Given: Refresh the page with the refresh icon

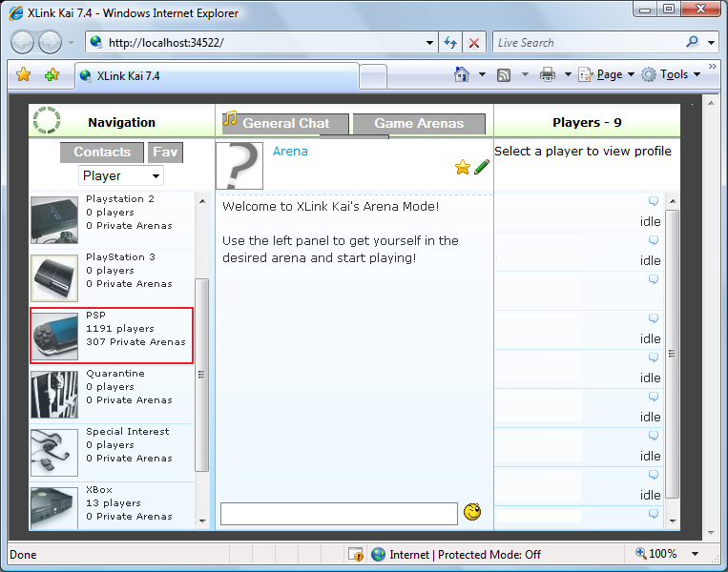Looking at the screenshot, I should [450, 43].
